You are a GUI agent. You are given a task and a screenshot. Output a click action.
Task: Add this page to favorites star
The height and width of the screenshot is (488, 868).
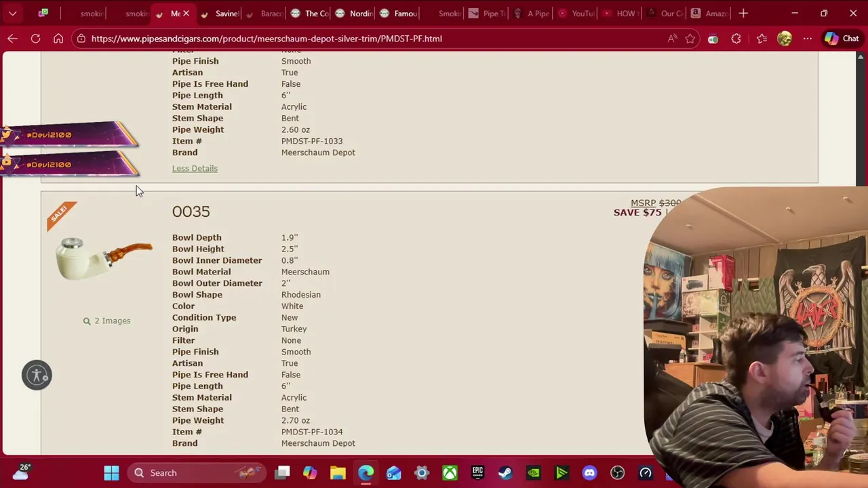[x=690, y=39]
